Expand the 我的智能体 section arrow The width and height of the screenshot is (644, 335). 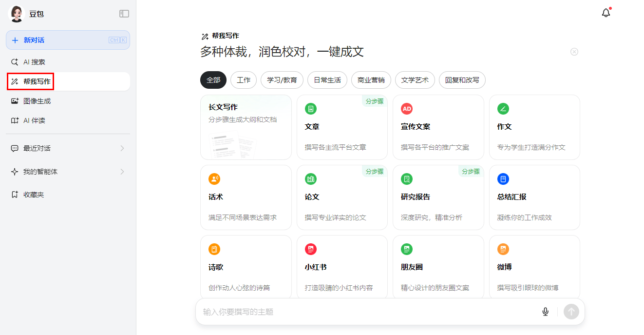(x=122, y=172)
